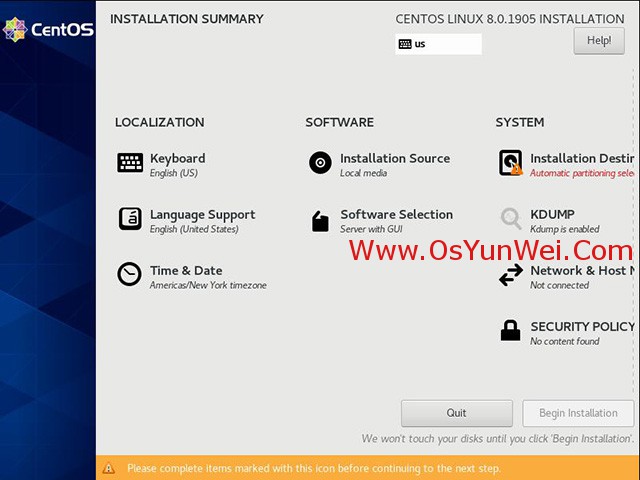Click 'English (United States)' text
Viewport: 640px width, 480px height.
pos(194,229)
